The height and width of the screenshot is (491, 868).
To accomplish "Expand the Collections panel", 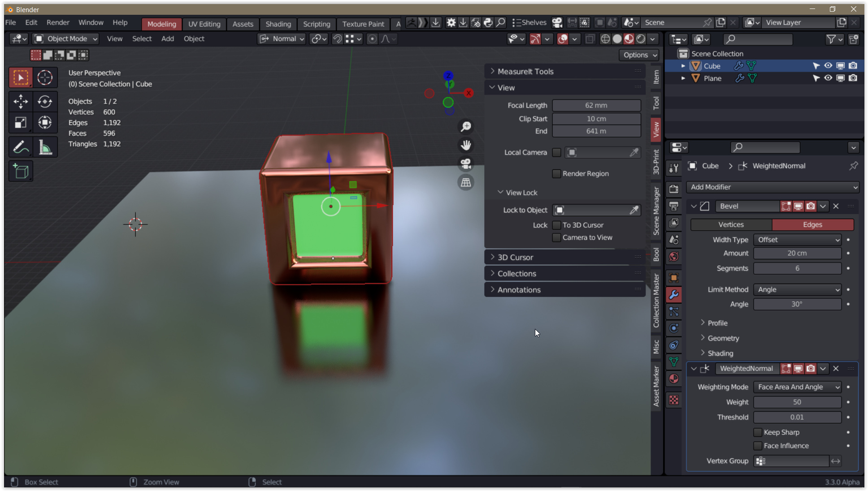I will [516, 273].
